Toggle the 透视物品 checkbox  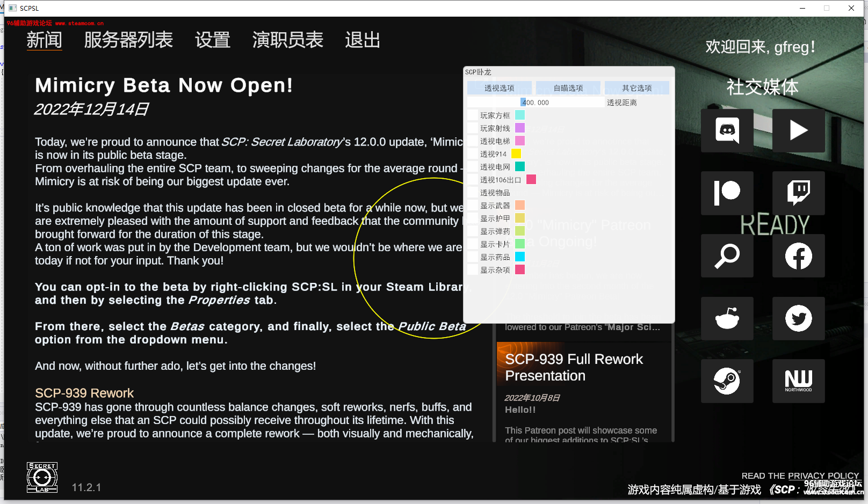click(473, 193)
